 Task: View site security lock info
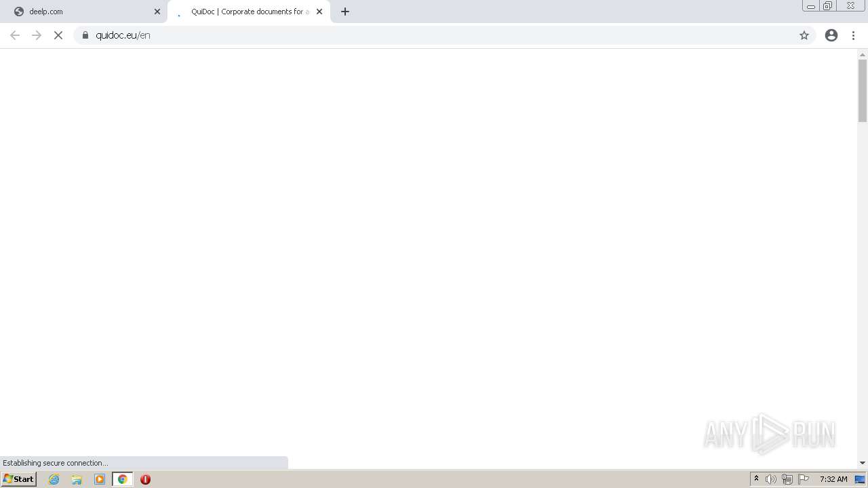[85, 35]
